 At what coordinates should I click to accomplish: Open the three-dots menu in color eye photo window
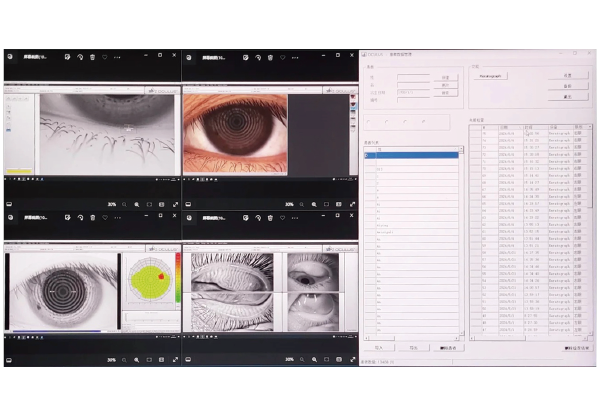[x=295, y=58]
